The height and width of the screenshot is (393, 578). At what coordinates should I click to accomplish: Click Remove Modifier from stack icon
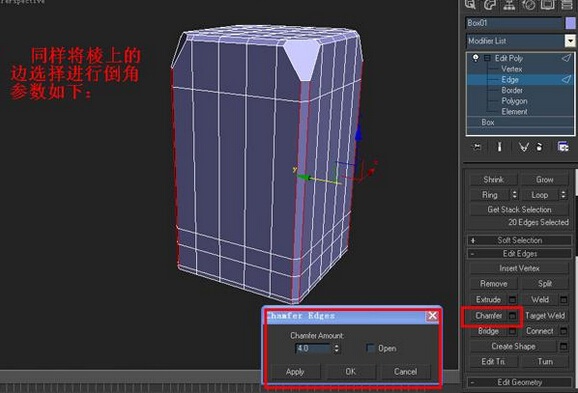tap(539, 147)
